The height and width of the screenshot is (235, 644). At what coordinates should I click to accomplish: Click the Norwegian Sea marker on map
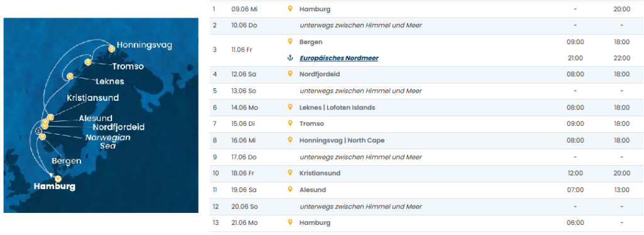point(38,131)
